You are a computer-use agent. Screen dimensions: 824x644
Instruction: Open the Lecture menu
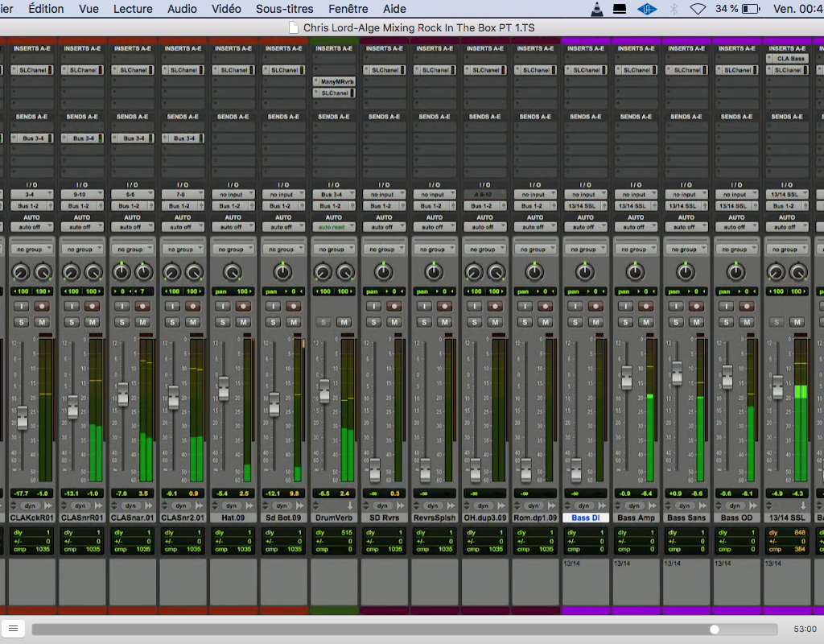coord(133,9)
